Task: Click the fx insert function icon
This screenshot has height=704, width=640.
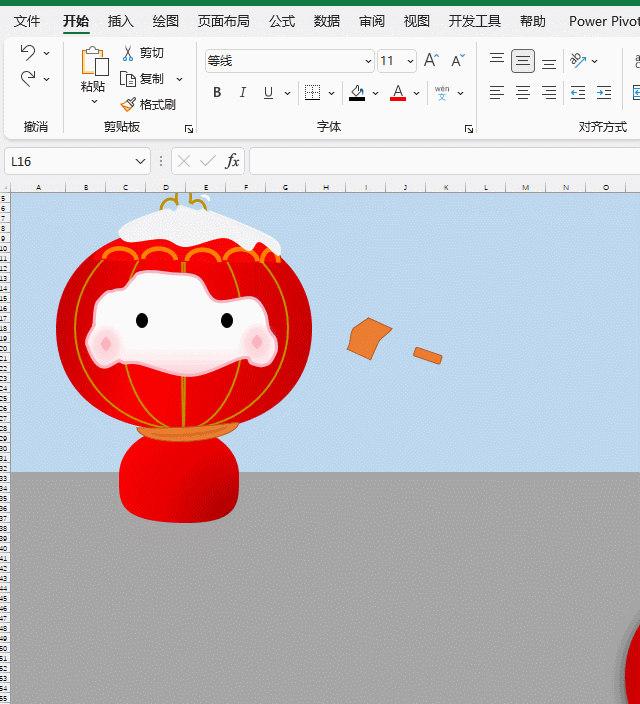Action: (232, 161)
